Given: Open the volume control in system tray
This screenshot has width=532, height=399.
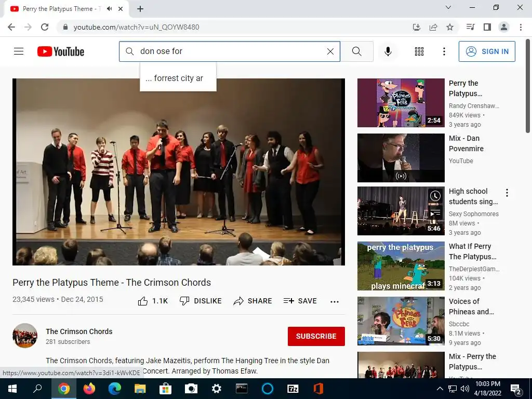Looking at the screenshot, I should tap(465, 389).
